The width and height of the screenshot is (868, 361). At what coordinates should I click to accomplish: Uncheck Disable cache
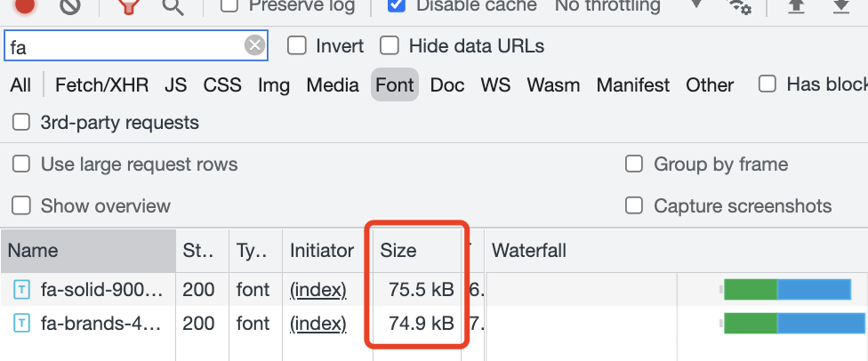click(397, 5)
